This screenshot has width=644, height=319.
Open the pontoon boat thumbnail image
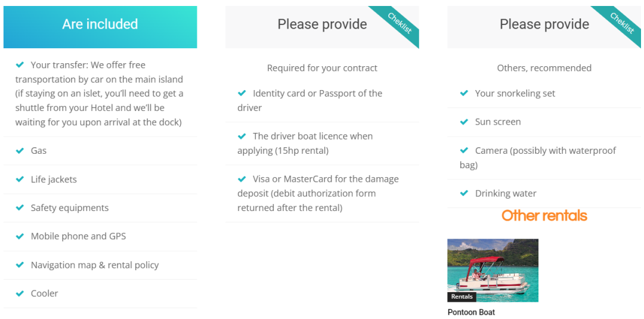(x=493, y=270)
